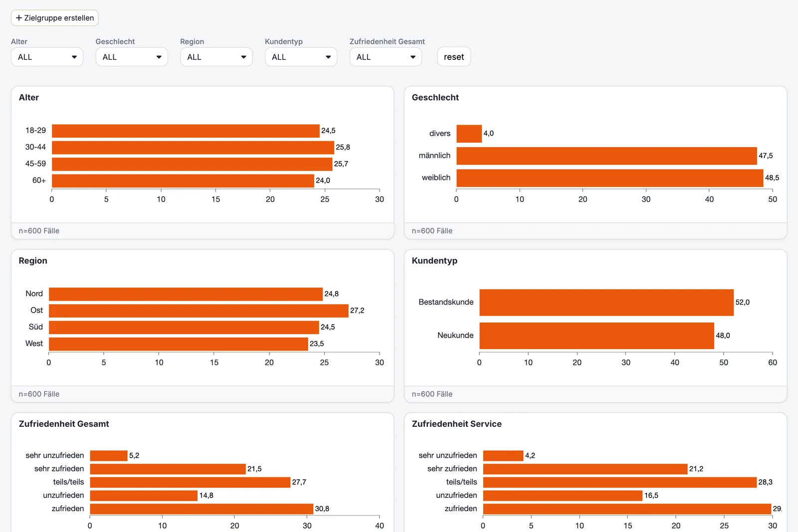Viewport: 798px width, 532px height.
Task: Select zufrieden bar valued 30,8
Action: (201, 509)
